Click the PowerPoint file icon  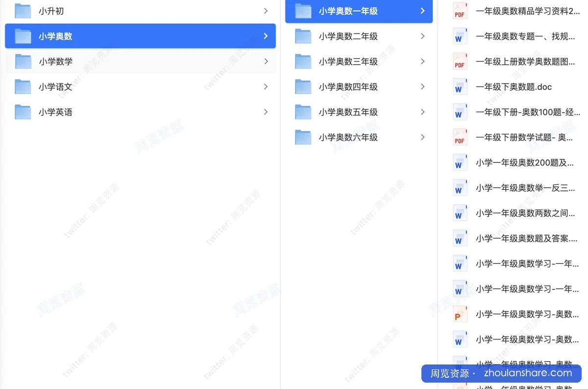click(x=460, y=314)
